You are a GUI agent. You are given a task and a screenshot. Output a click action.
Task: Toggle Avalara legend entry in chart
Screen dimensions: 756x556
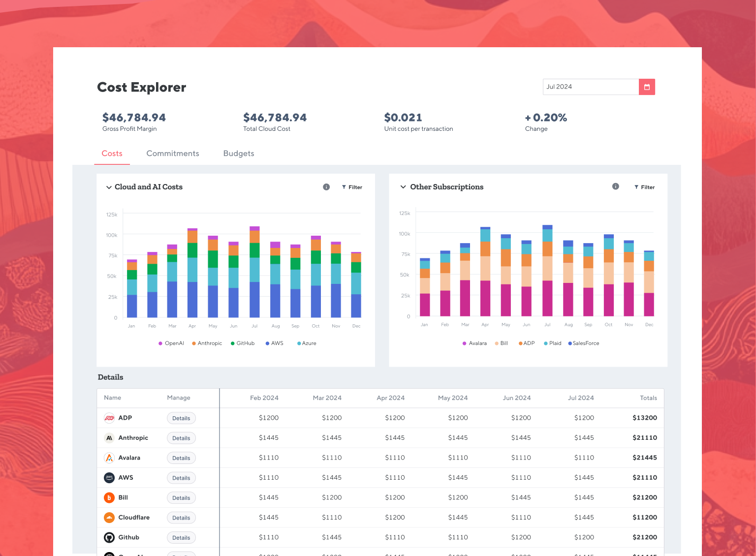(474, 343)
